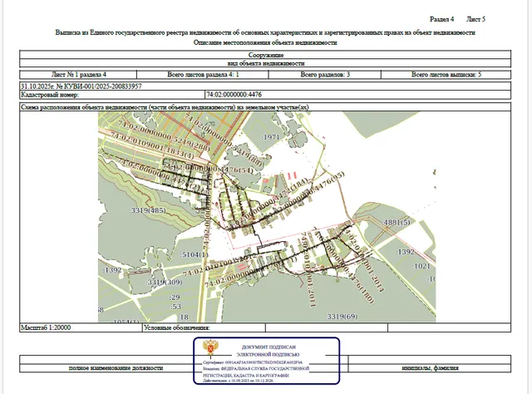The width and height of the screenshot is (532, 394).
Task: Click map label ':3319(309)' parcel
Action: 165,282
